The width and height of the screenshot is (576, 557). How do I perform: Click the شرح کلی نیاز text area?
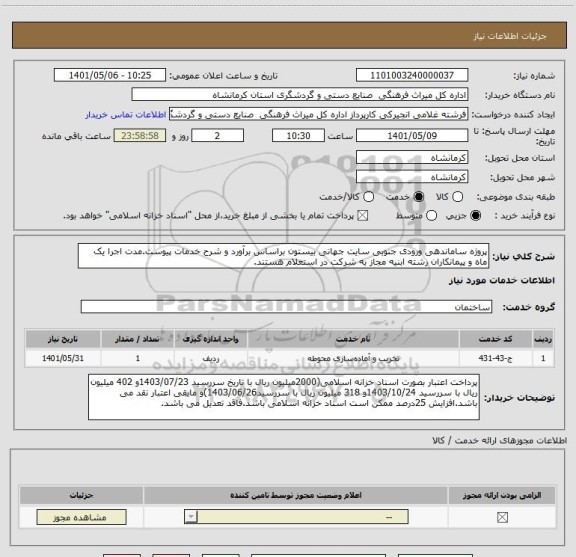click(283, 256)
